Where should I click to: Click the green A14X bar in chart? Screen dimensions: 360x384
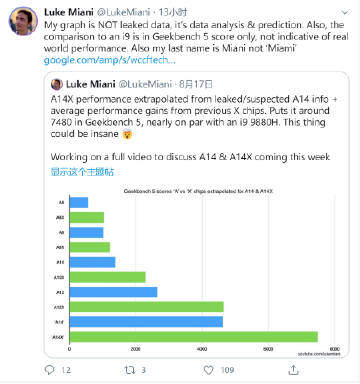(194, 337)
